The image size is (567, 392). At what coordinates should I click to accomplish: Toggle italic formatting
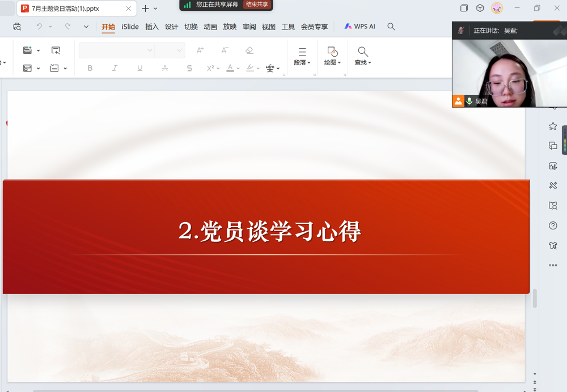115,68
